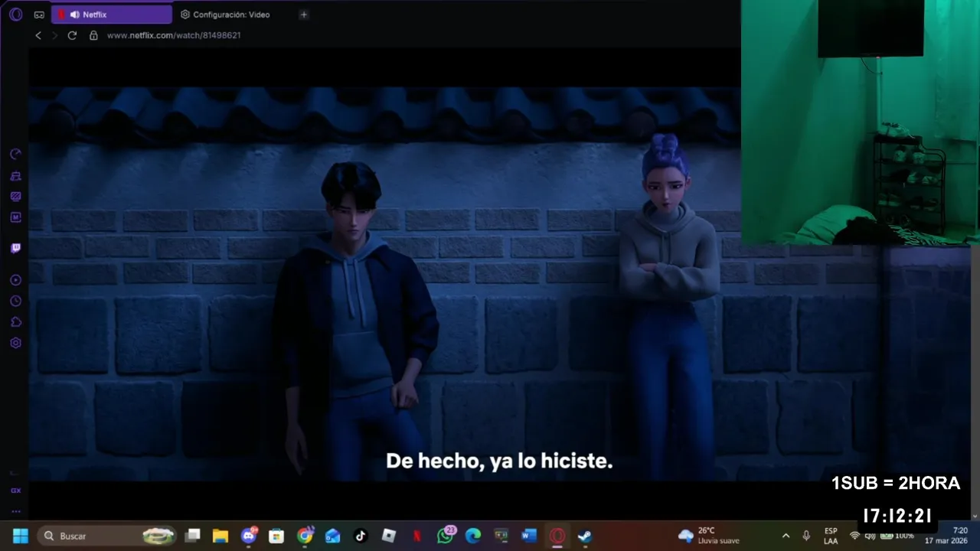Open Discord from taskbar

(x=249, y=536)
